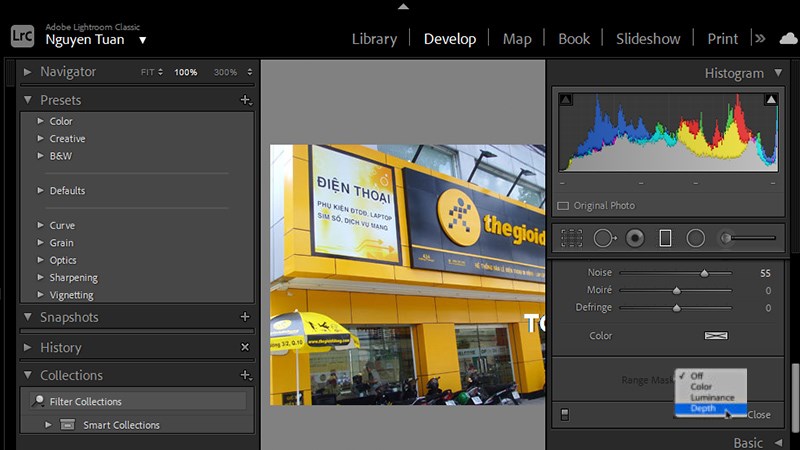Collapse the Snapshots panel
Screen dimensions: 800x450
tap(28, 317)
